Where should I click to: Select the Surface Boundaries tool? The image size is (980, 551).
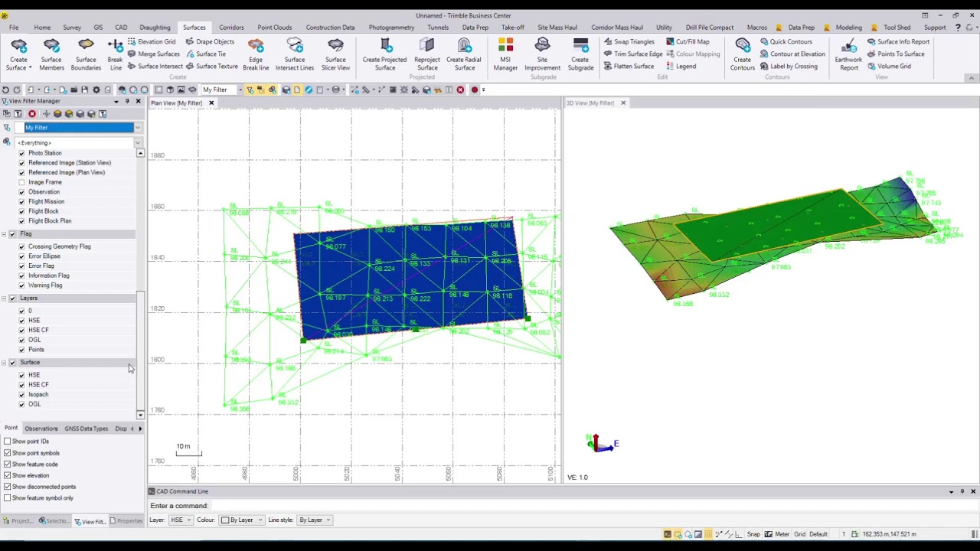pos(86,54)
